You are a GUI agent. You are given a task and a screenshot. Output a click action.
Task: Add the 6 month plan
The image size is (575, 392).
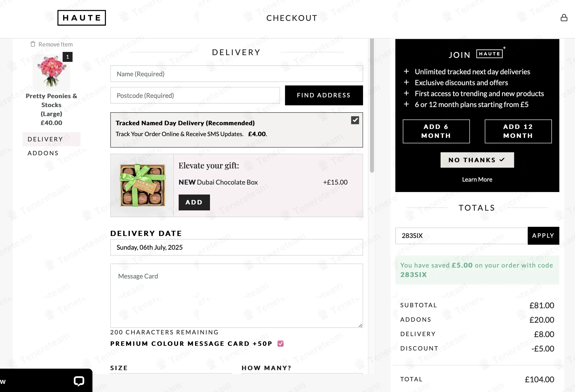tap(436, 131)
